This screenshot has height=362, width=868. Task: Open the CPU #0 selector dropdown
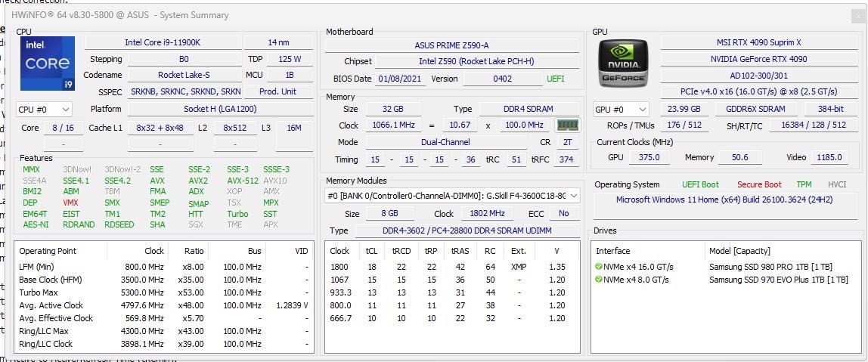pyautogui.click(x=45, y=110)
